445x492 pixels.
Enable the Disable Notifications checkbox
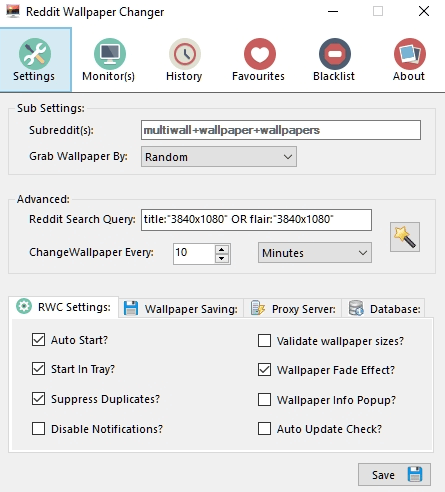point(39,429)
